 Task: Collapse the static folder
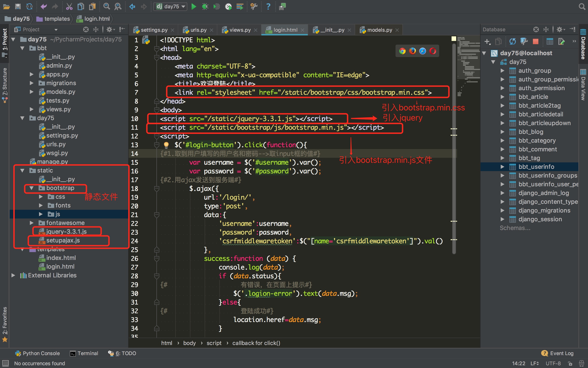[x=22, y=170]
